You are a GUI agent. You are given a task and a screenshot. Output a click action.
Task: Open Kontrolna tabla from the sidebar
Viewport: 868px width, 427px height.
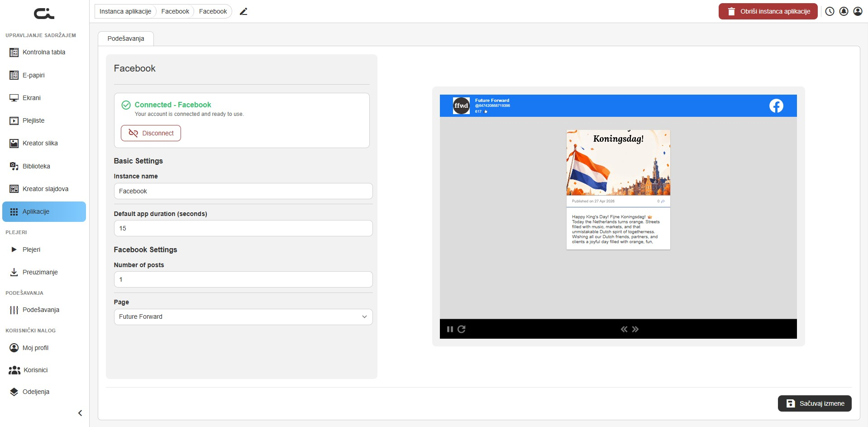click(x=44, y=53)
